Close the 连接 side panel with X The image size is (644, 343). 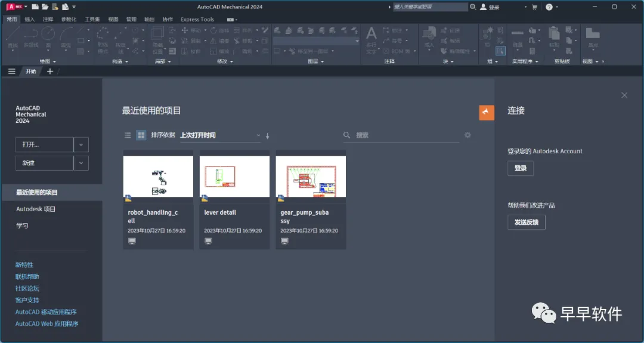624,95
